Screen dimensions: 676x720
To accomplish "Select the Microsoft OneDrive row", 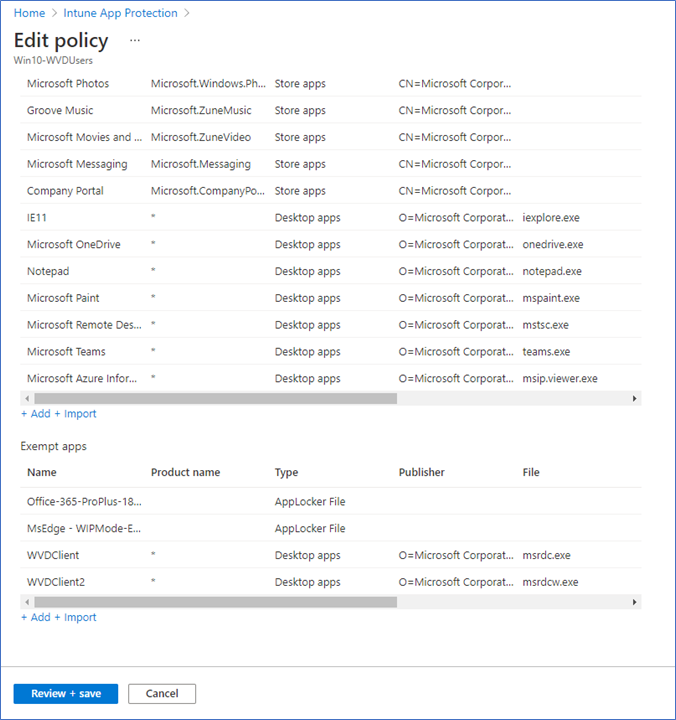I will coord(331,244).
